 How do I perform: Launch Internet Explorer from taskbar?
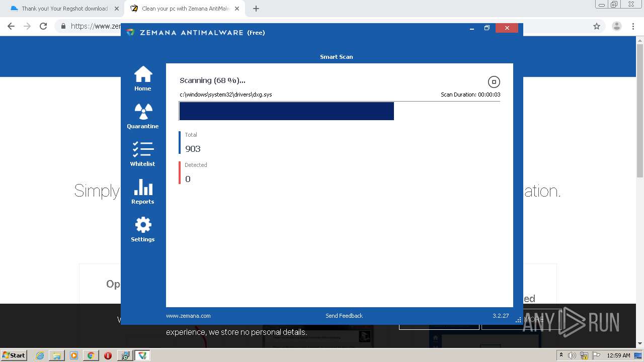pos(40,355)
